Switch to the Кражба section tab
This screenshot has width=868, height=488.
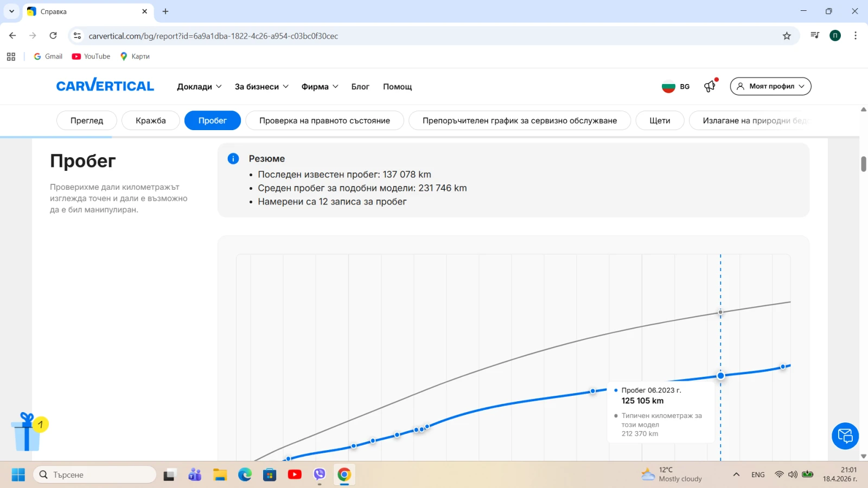[150, 120]
